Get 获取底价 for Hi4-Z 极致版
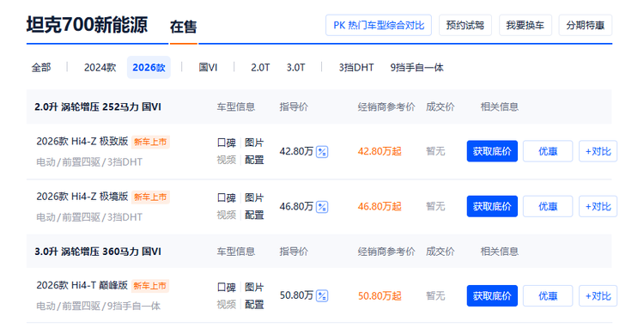 point(492,151)
